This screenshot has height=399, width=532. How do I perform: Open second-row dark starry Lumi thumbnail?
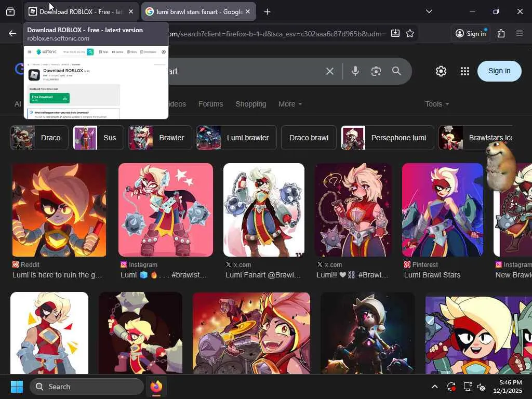tap(367, 333)
